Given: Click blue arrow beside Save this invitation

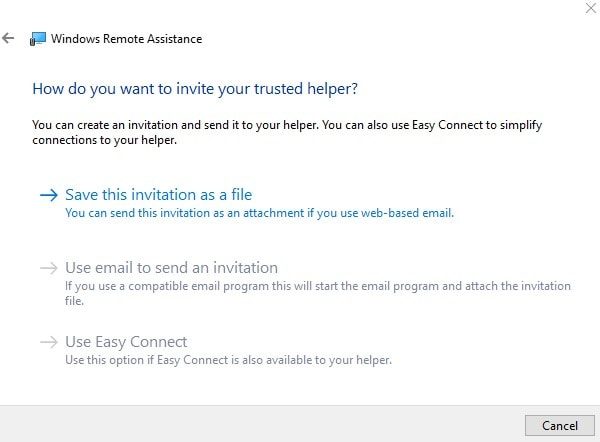Looking at the screenshot, I should [49, 195].
